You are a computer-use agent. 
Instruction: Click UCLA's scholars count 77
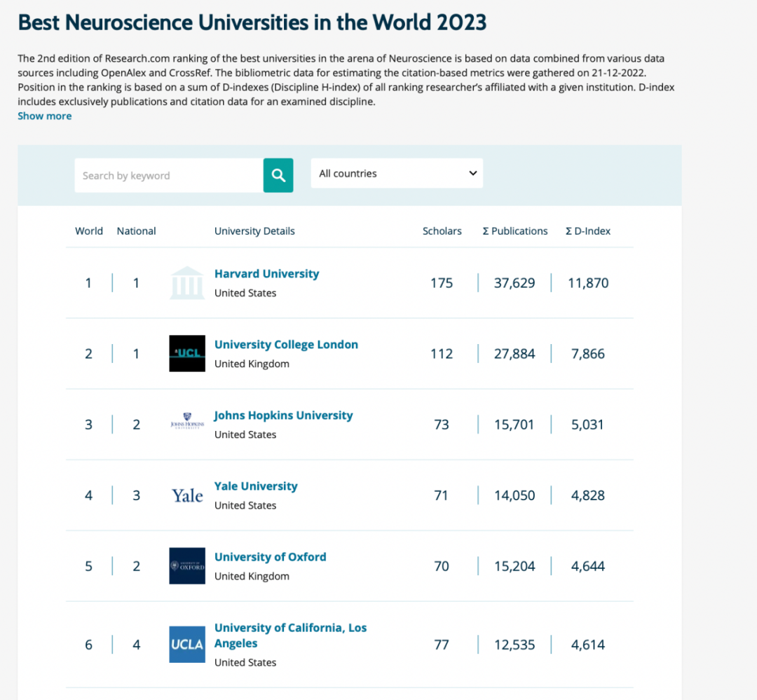(x=442, y=645)
